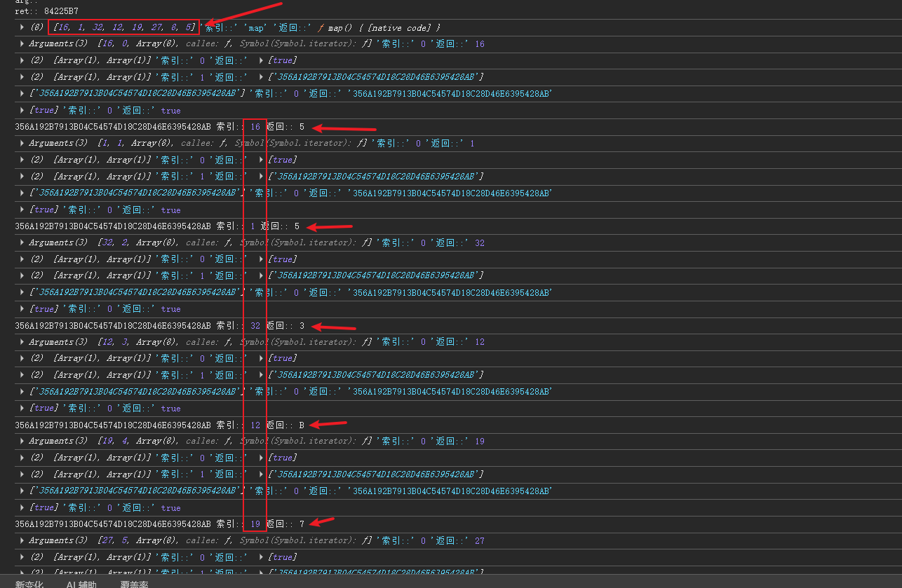Expand the Arguments(3) [19, 4, Array(8)] entry

(22, 441)
